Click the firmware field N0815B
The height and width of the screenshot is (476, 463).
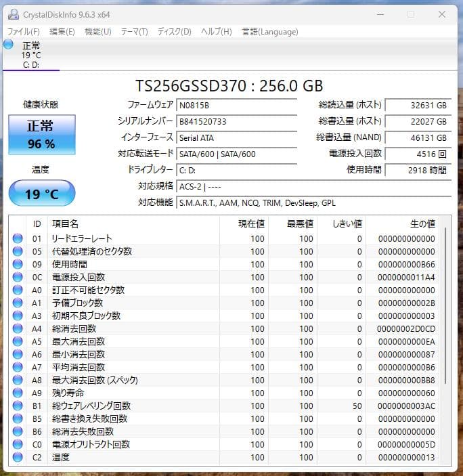point(237,106)
